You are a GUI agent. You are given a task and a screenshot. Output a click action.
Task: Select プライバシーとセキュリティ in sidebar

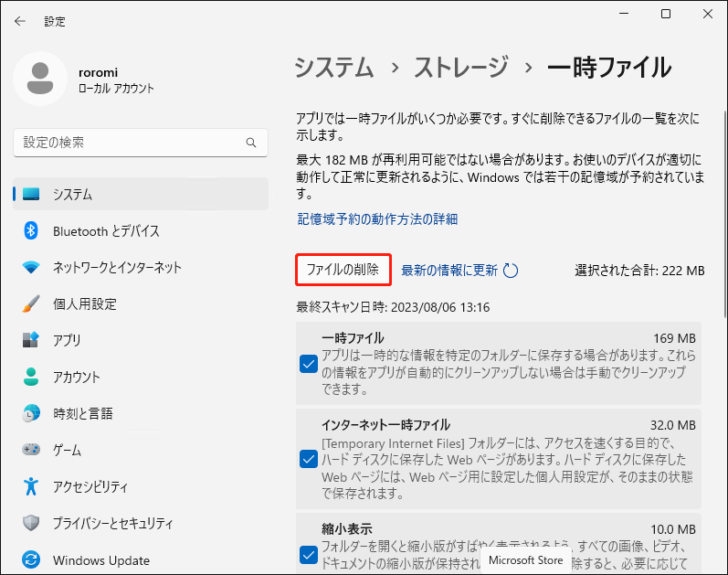point(141,523)
